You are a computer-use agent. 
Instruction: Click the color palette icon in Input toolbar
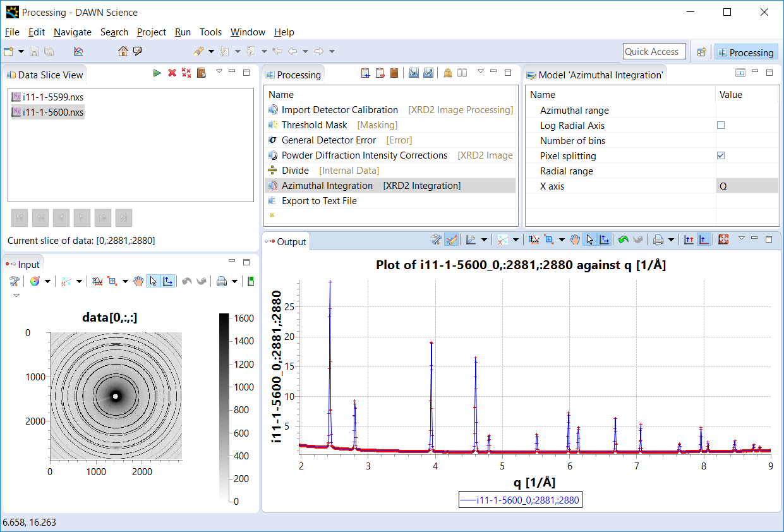point(35,282)
